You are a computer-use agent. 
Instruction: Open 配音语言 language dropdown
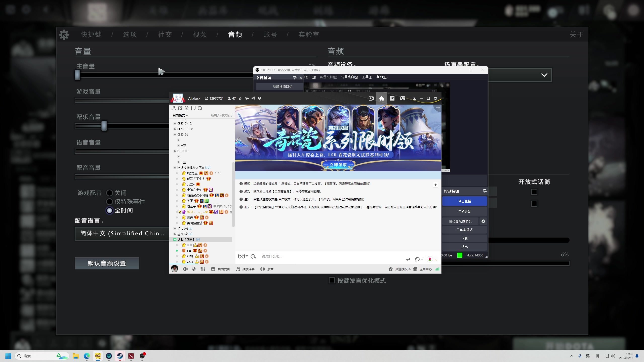tap(122, 234)
